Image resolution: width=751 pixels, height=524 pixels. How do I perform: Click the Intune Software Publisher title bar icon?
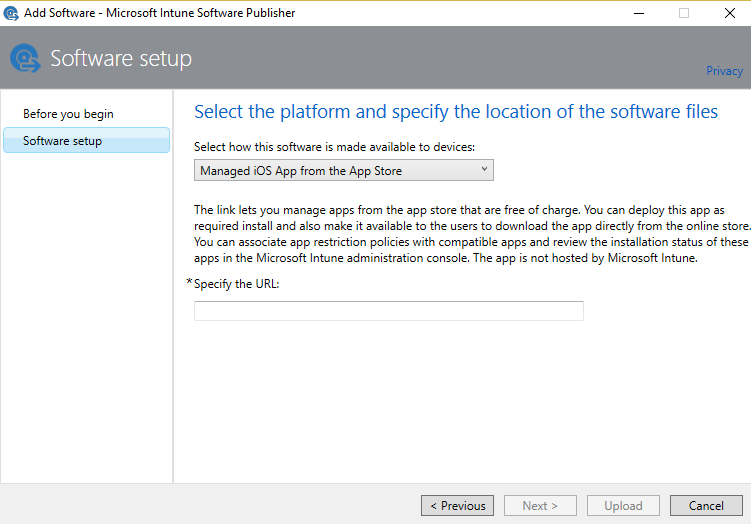coord(11,13)
